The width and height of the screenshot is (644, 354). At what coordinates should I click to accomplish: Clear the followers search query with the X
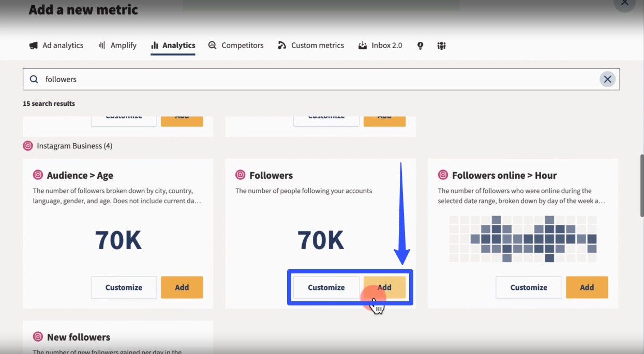(608, 79)
